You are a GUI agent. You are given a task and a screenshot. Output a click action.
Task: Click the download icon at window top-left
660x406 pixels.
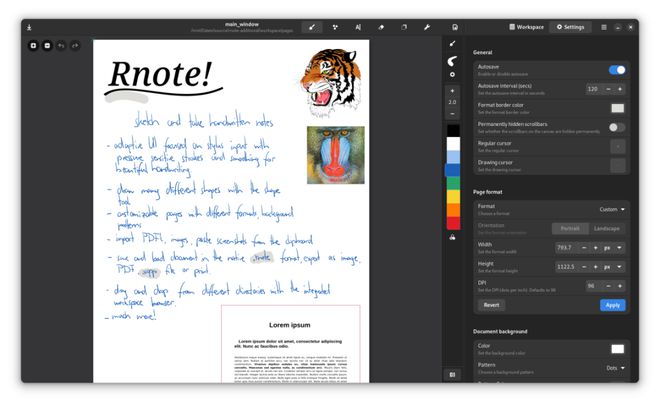pyautogui.click(x=29, y=28)
